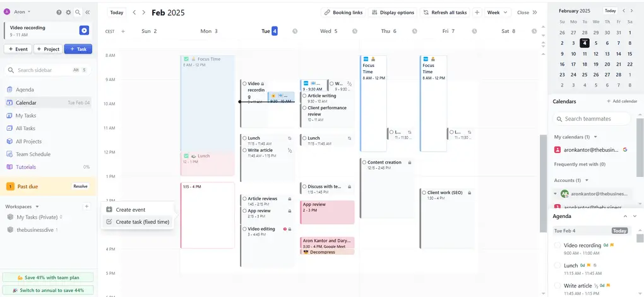This screenshot has width=644, height=297.
Task: Open the help question mark icon
Action: click(x=59, y=12)
